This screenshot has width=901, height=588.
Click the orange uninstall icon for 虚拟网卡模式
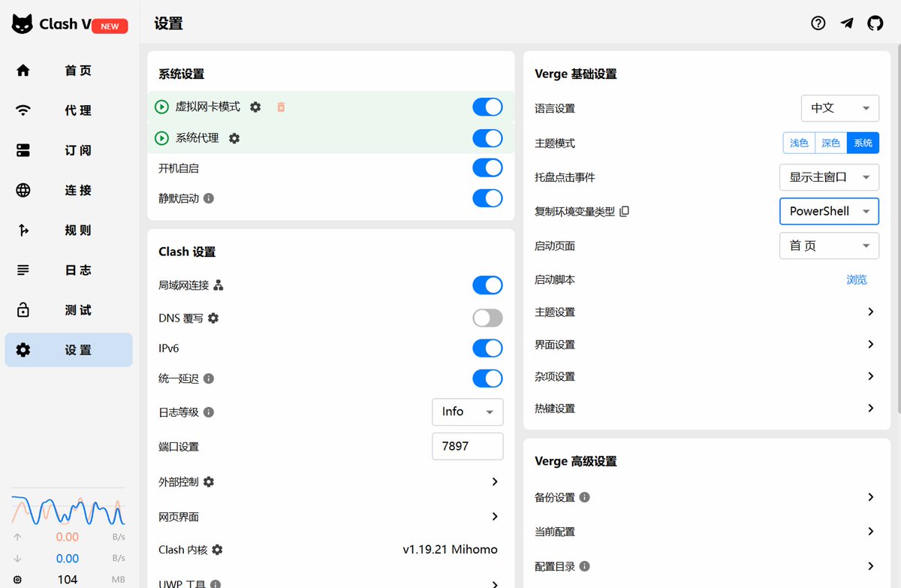(x=281, y=107)
